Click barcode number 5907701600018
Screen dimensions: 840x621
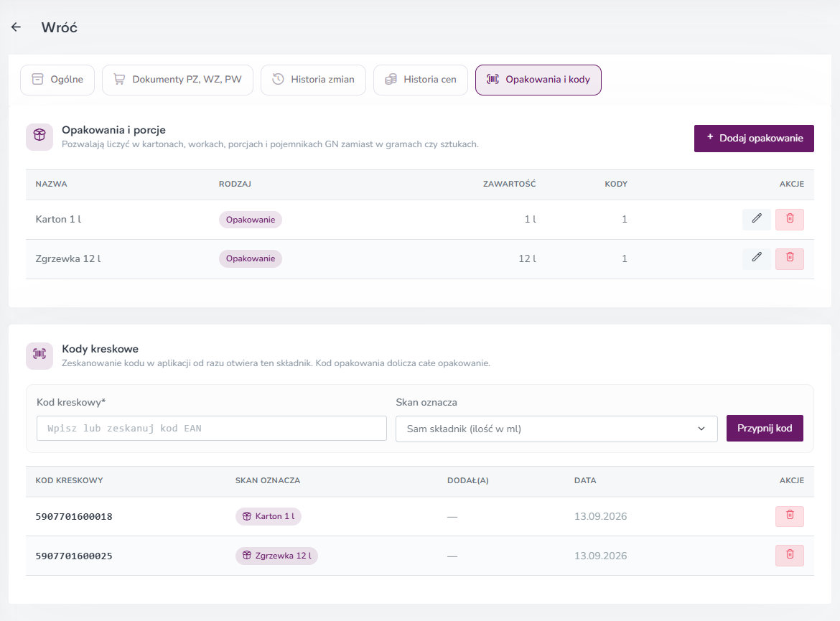[x=74, y=516]
